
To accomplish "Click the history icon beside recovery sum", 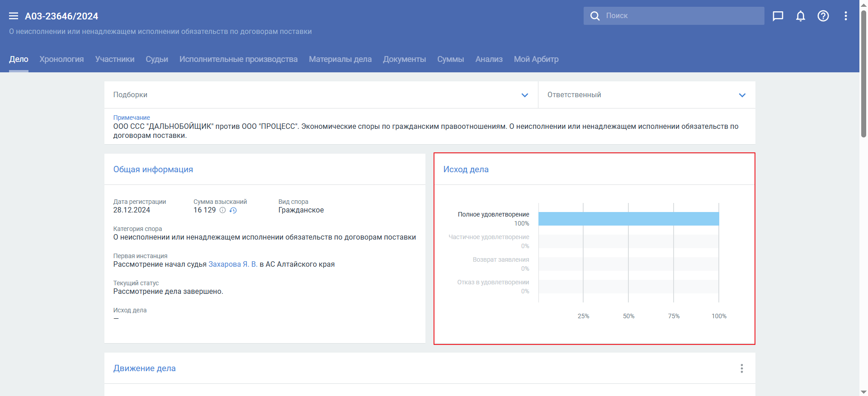I will pyautogui.click(x=233, y=210).
